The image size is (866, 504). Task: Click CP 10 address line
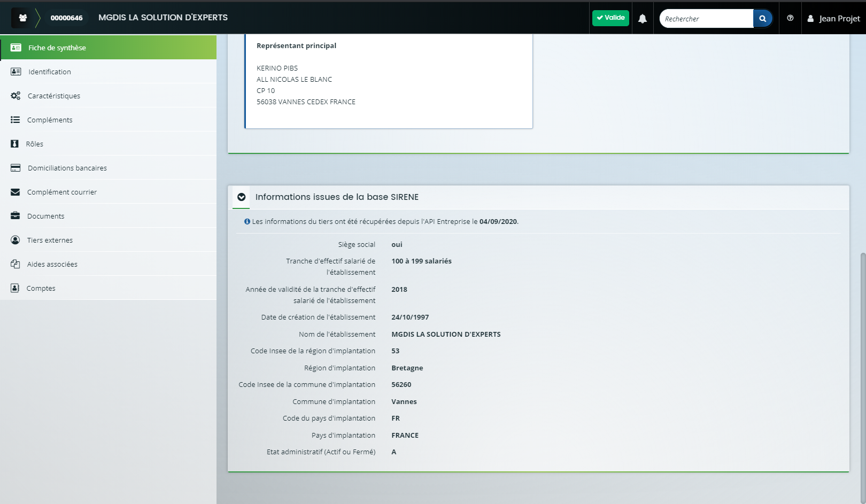266,90
